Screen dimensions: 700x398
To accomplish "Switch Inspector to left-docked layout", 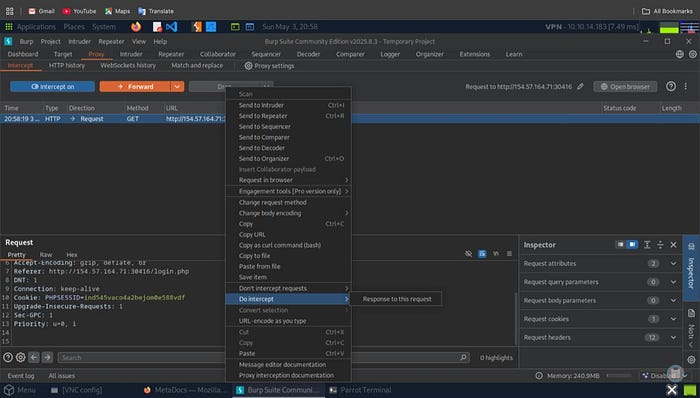I will point(620,245).
